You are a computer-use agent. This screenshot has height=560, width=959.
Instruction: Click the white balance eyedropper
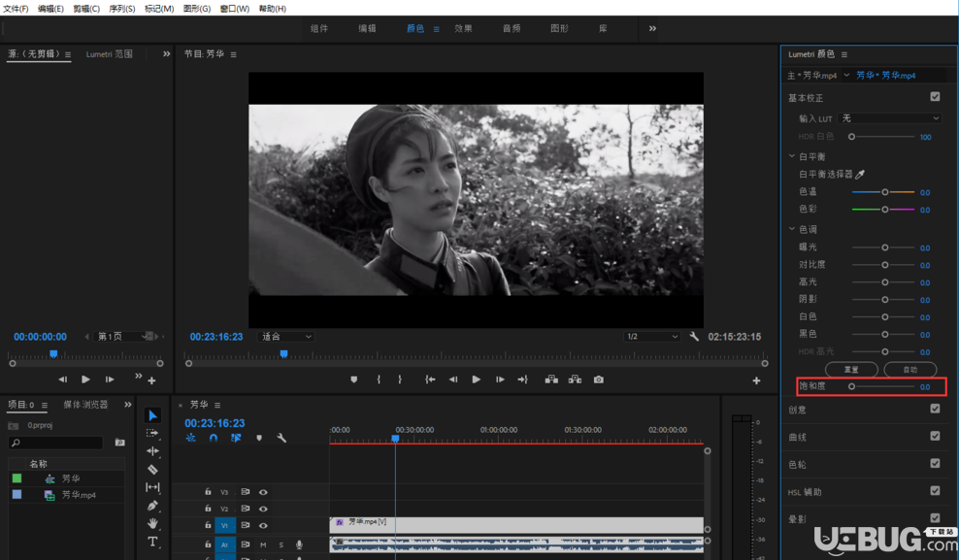[860, 175]
